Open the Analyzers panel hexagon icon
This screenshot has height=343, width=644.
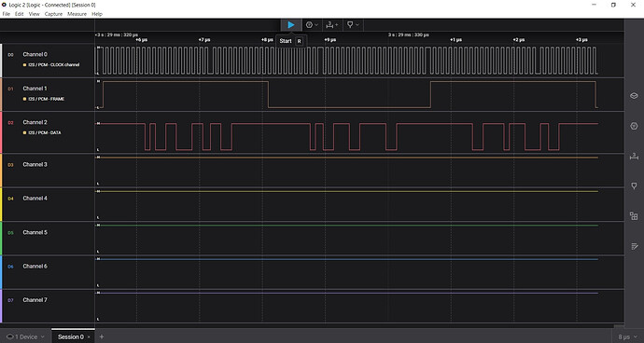[x=634, y=126]
